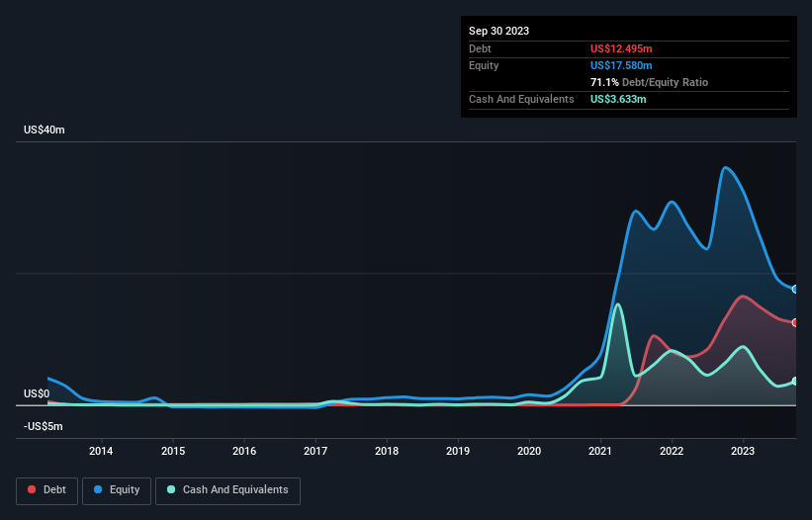Click the Sep 30 2023 tooltip date

click(x=498, y=31)
